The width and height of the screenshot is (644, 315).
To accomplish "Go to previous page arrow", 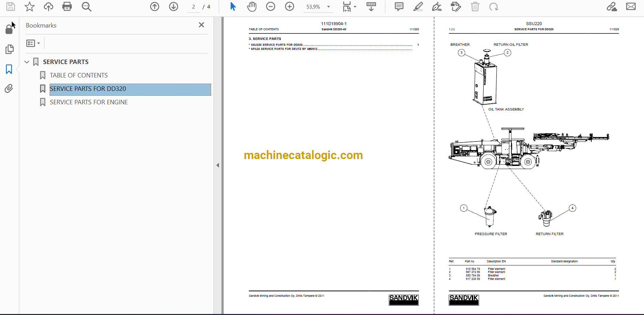I will (x=155, y=7).
